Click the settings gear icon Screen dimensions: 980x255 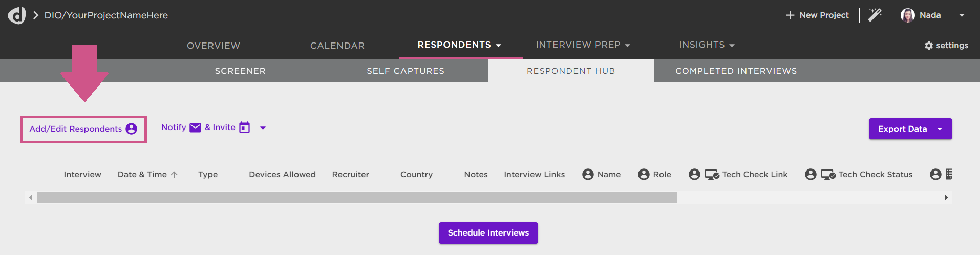[928, 46]
